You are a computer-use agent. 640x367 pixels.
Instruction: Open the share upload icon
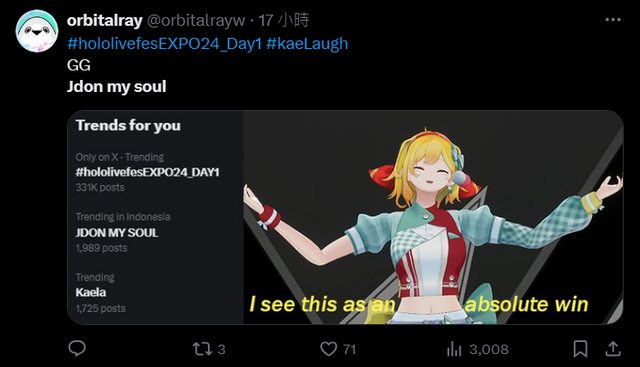tap(613, 349)
